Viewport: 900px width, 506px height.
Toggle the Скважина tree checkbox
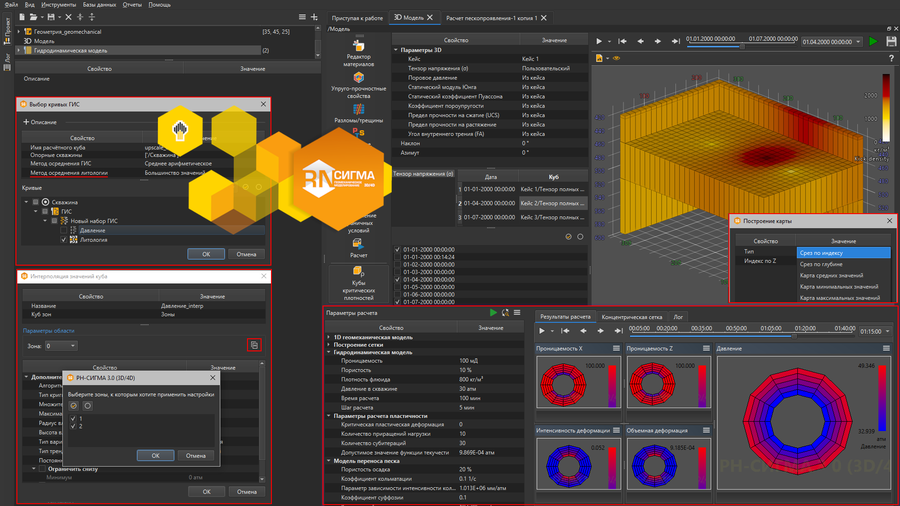pos(36,202)
